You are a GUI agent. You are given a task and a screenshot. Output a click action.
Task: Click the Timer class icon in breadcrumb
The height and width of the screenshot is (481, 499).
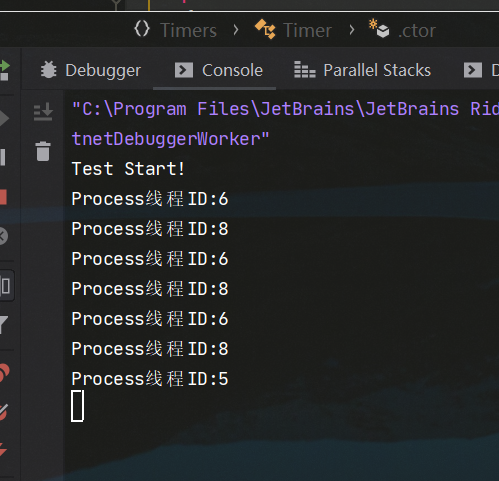[265, 29]
